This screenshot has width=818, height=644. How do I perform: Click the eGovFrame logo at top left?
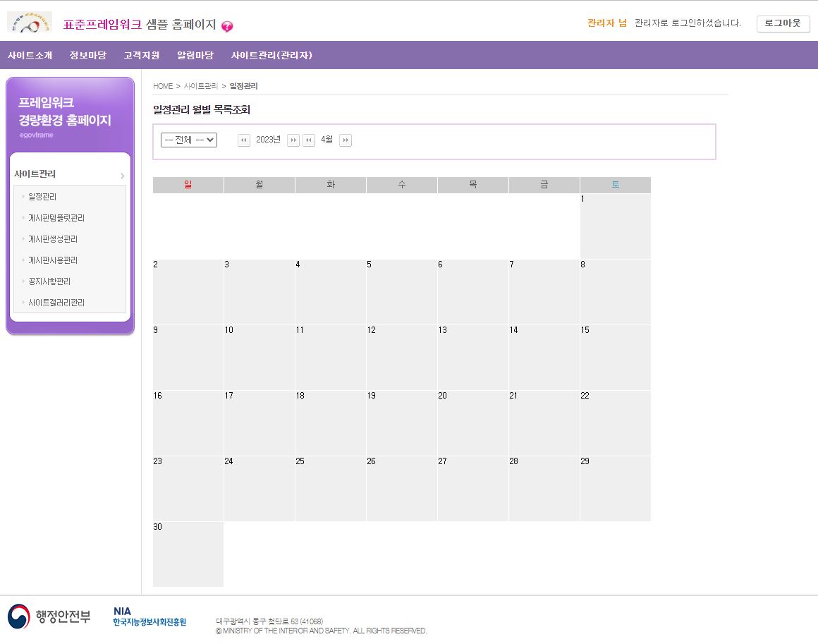tap(29, 23)
